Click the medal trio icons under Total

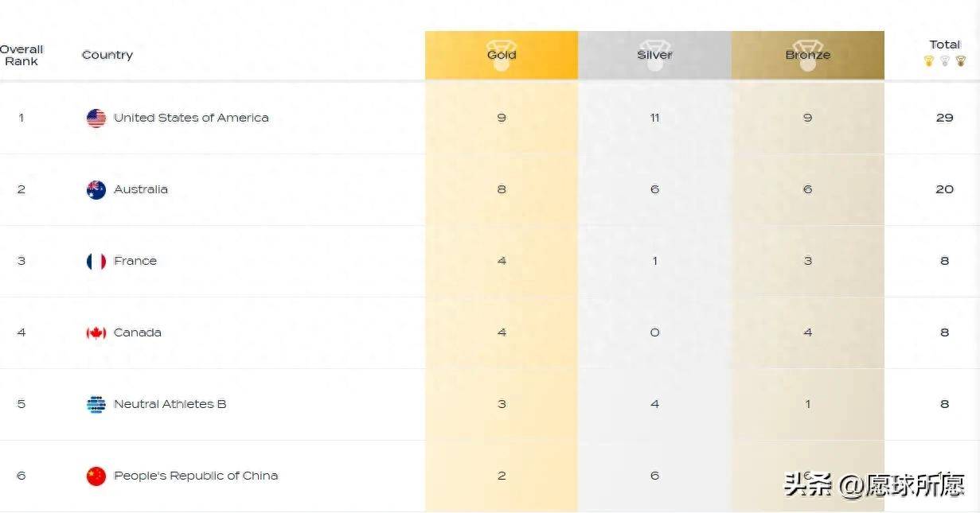pos(945,61)
